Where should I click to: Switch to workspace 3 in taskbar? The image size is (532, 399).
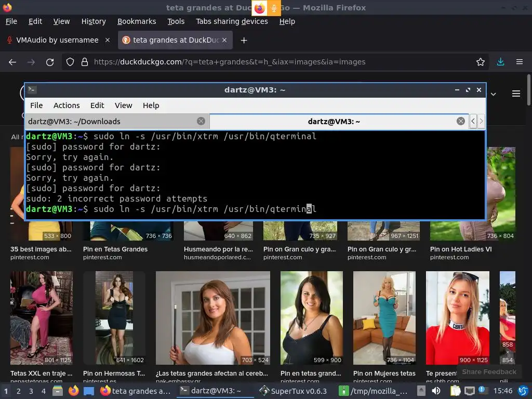point(31,391)
